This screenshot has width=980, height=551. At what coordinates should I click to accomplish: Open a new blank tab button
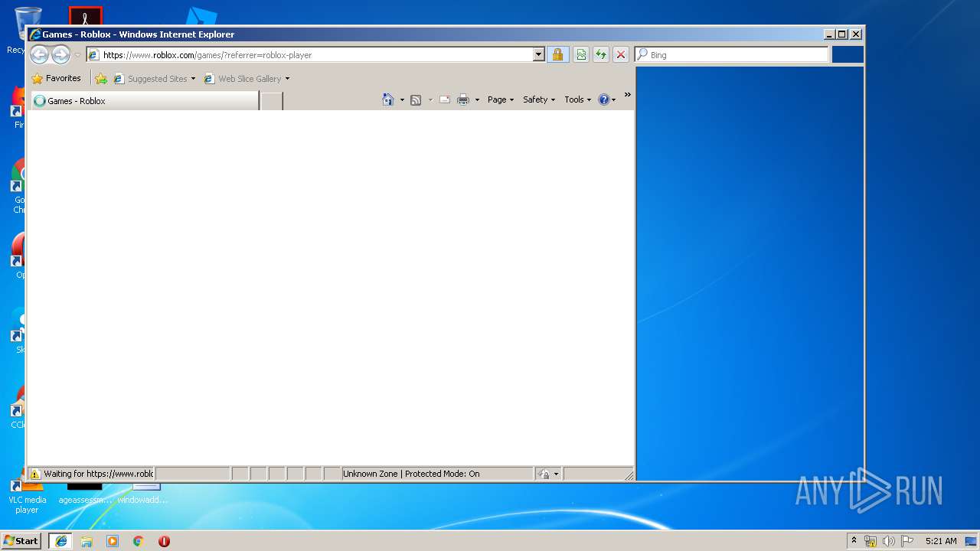[x=272, y=100]
